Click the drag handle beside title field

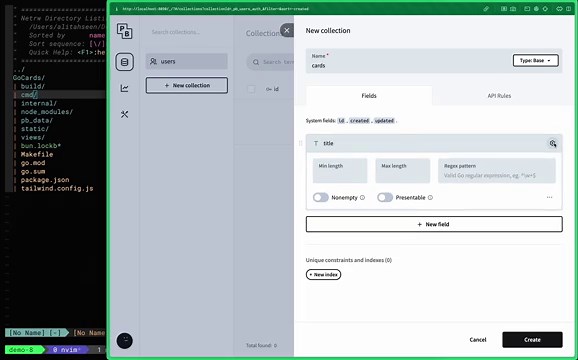tap(300, 143)
